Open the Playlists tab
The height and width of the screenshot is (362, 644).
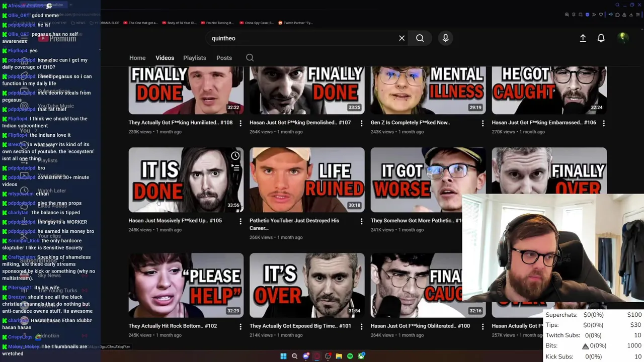pos(195,58)
